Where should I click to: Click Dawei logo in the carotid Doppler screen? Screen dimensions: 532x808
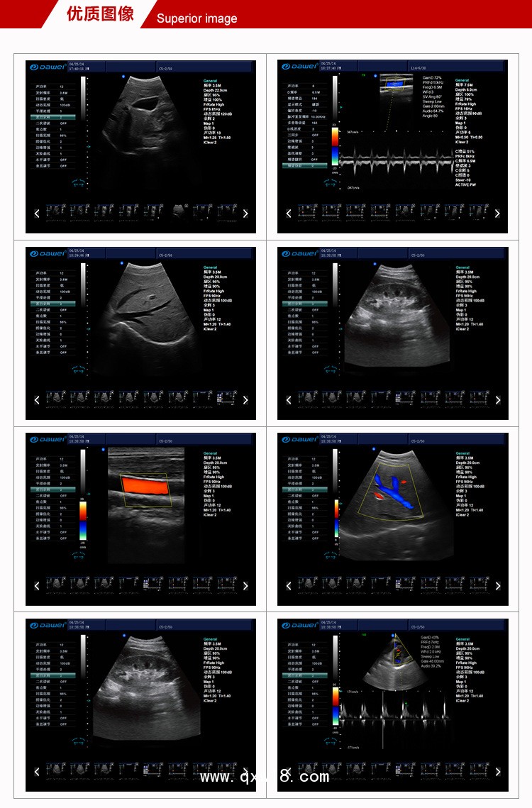click(299, 67)
